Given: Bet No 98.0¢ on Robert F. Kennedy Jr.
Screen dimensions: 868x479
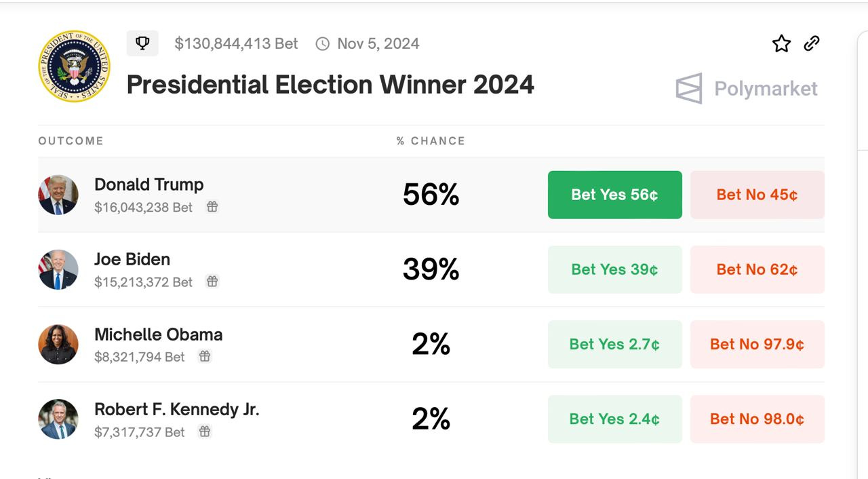Looking at the screenshot, I should (757, 419).
